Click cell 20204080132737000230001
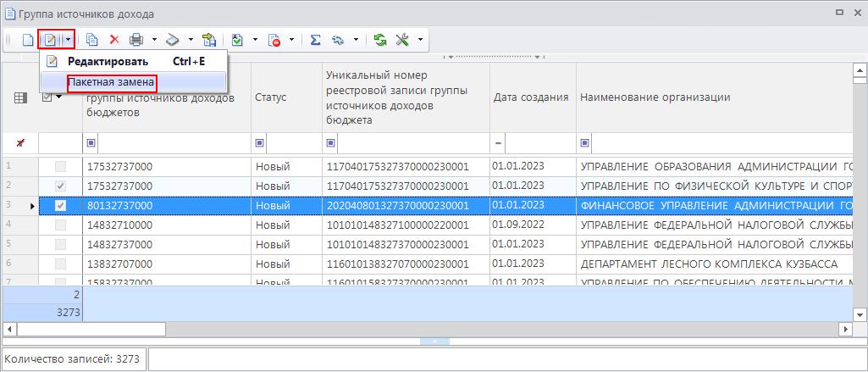Viewport: 868px width, 372px height. click(406, 206)
